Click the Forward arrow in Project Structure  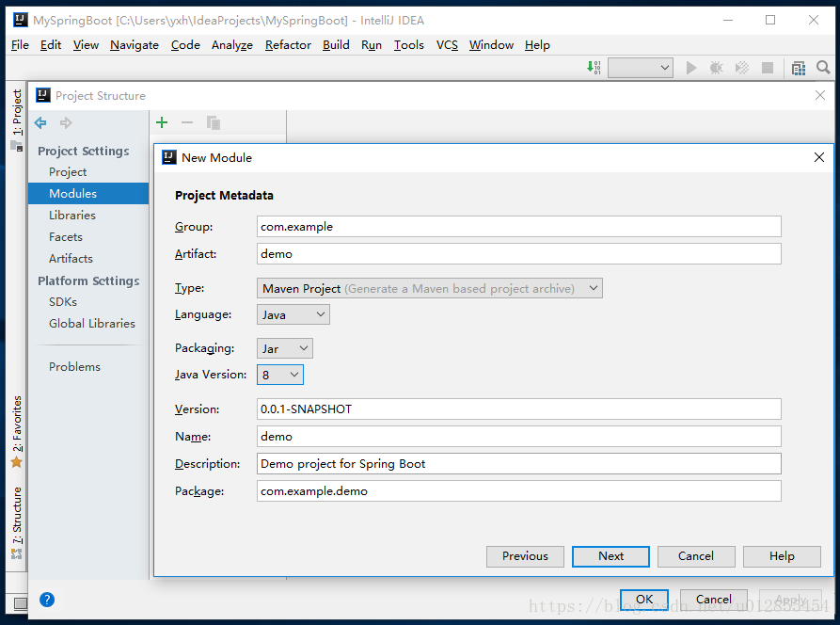[x=66, y=122]
